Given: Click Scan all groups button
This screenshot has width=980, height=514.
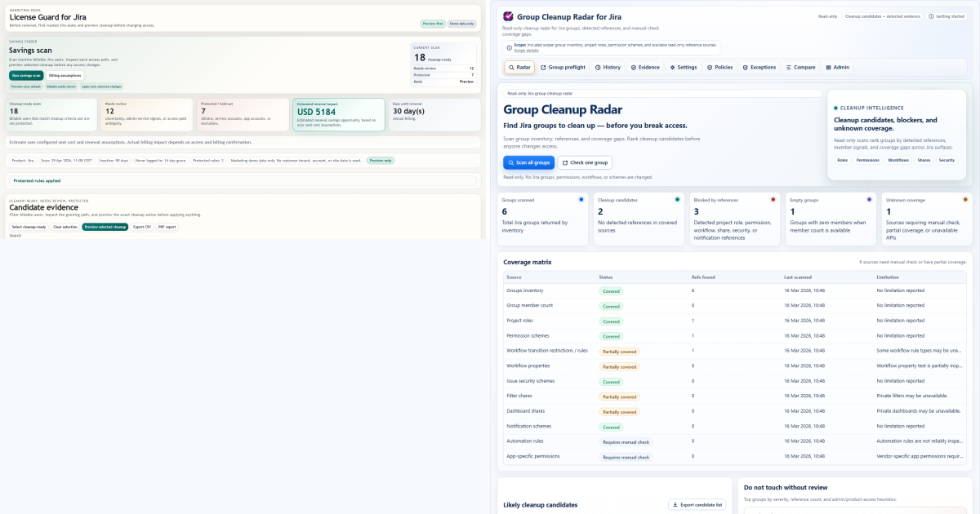Looking at the screenshot, I should [x=528, y=162].
